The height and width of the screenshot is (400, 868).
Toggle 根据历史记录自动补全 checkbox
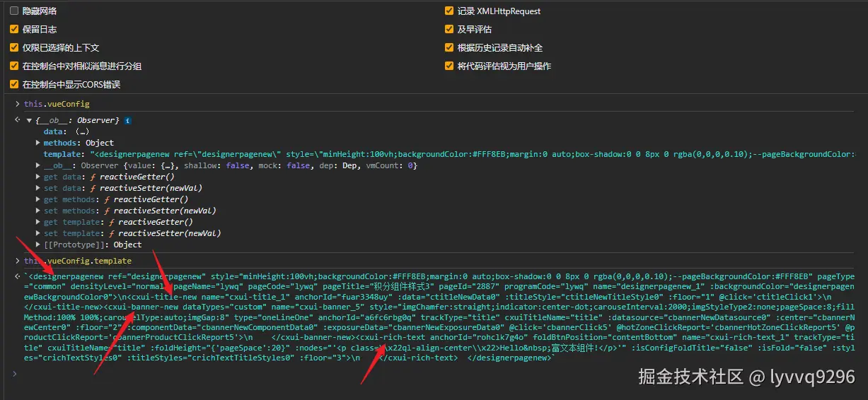pyautogui.click(x=449, y=48)
